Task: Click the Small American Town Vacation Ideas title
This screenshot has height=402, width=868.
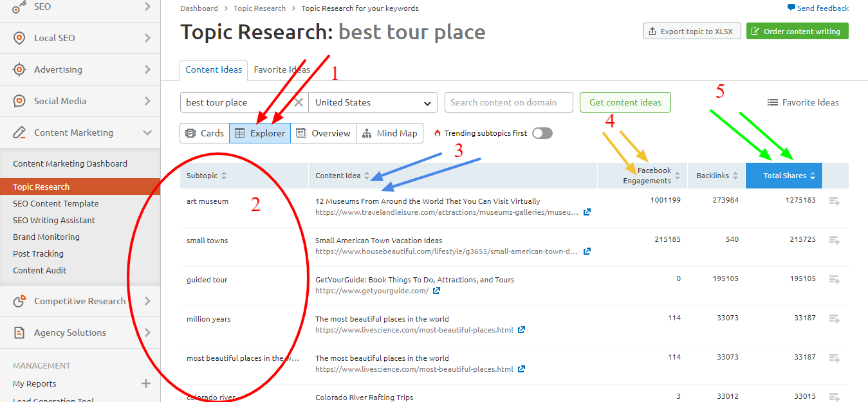Action: click(x=379, y=241)
